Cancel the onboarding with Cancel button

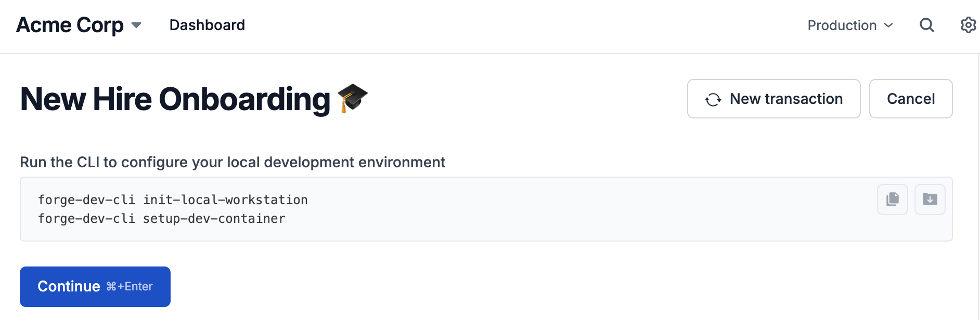(x=910, y=99)
